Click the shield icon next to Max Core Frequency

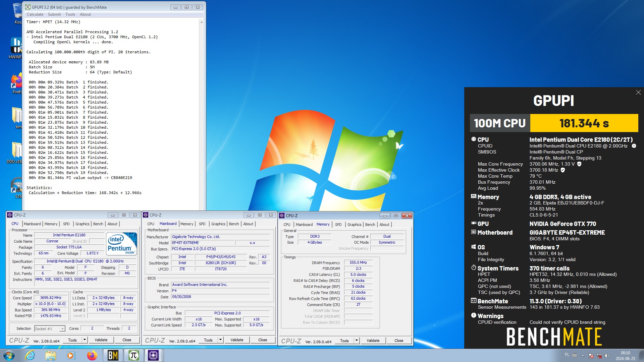point(579,164)
